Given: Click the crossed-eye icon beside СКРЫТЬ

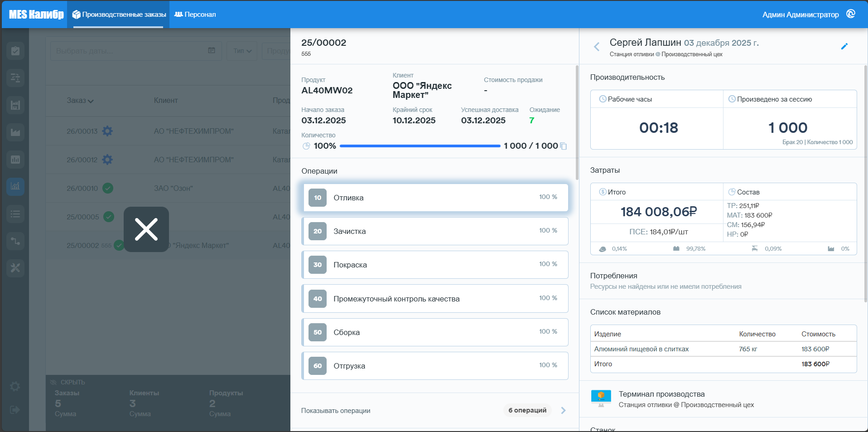Looking at the screenshot, I should click(53, 382).
